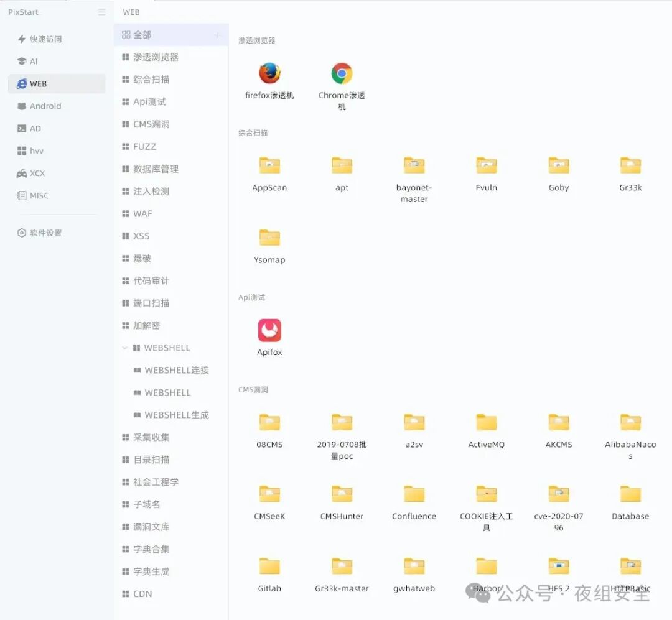Viewport: 672px width, 620px height.
Task: Toggle the PixStart sidebar menu icon
Action: click(x=101, y=12)
